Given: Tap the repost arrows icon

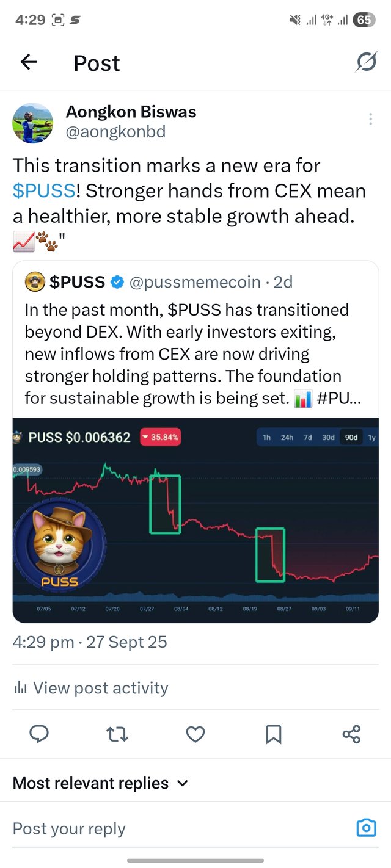Looking at the screenshot, I should pyautogui.click(x=117, y=734).
